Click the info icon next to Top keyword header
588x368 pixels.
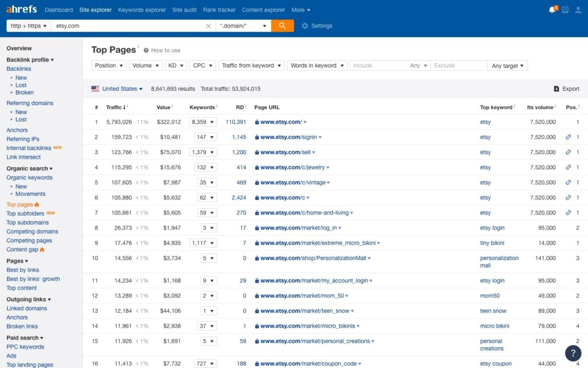pyautogui.click(x=514, y=106)
